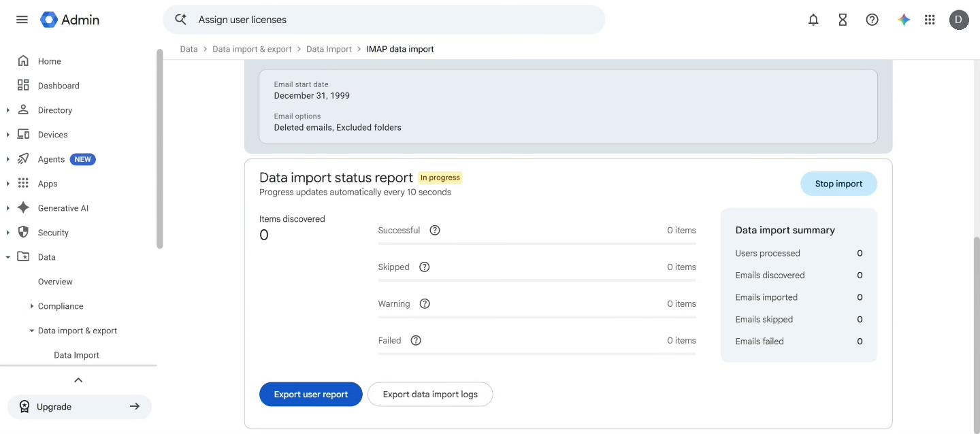Screen dimensions: 980x434
Task: Expand the Devices section
Action: click(x=7, y=135)
